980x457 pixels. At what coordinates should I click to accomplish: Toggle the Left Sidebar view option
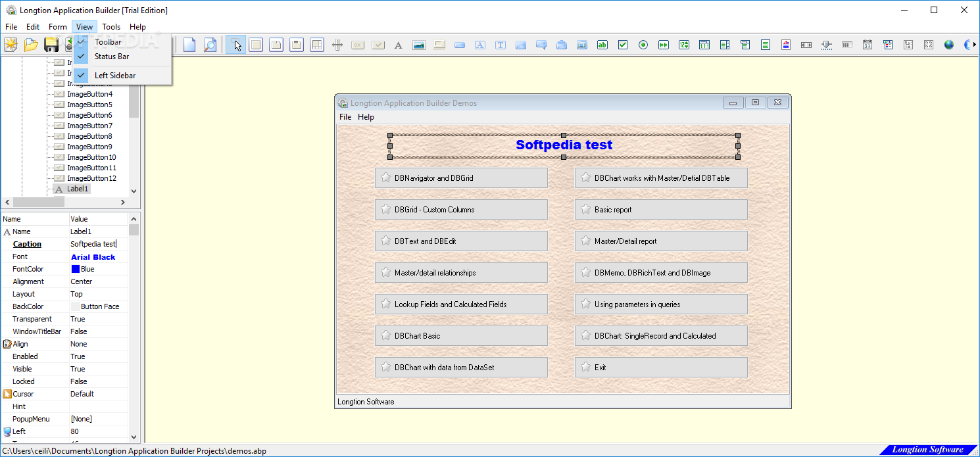tap(122, 76)
